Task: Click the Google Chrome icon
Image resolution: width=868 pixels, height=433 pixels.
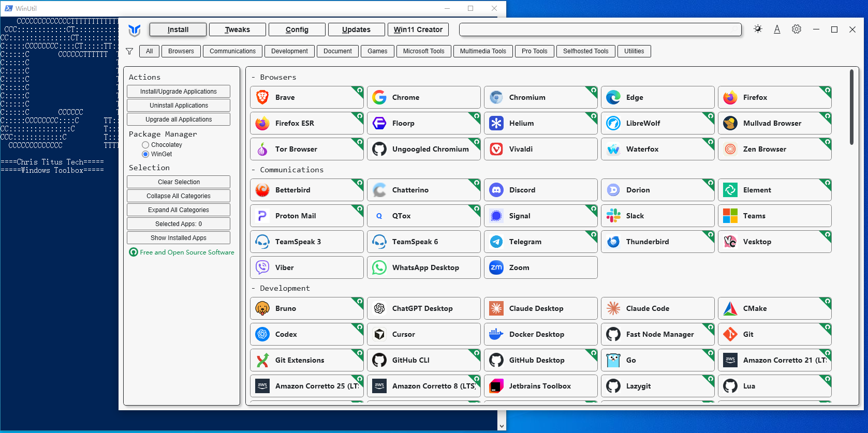Action: [x=379, y=97]
